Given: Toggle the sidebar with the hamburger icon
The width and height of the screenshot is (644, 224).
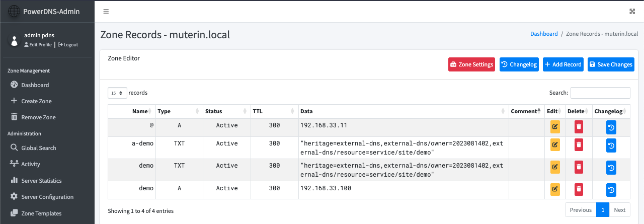Looking at the screenshot, I should pos(106,11).
